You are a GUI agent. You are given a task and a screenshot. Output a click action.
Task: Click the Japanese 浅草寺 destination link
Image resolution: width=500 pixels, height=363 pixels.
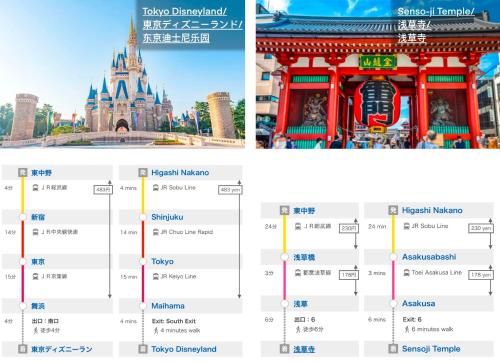coord(304,349)
